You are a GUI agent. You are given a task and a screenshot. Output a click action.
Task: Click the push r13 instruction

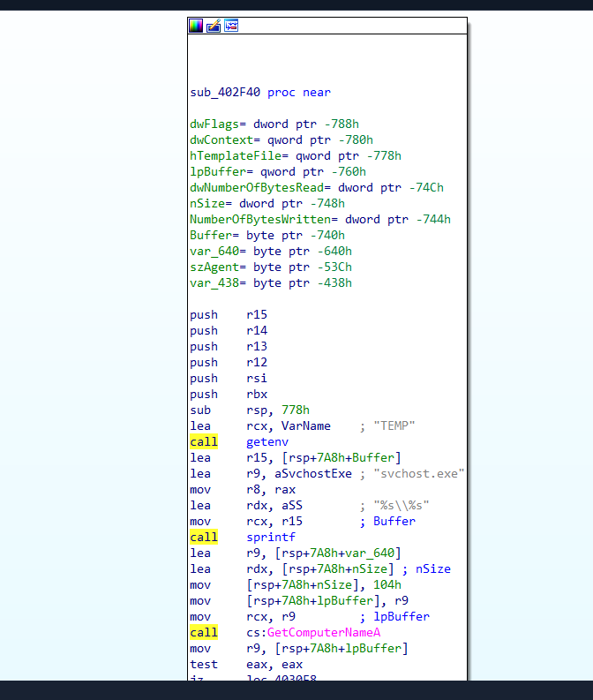(x=229, y=346)
